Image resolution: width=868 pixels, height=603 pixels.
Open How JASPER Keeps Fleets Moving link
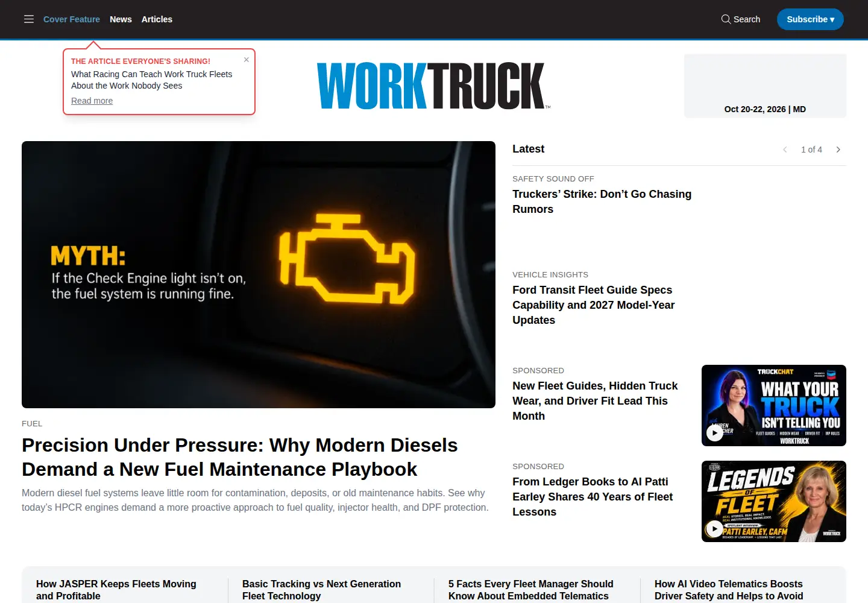[116, 590]
